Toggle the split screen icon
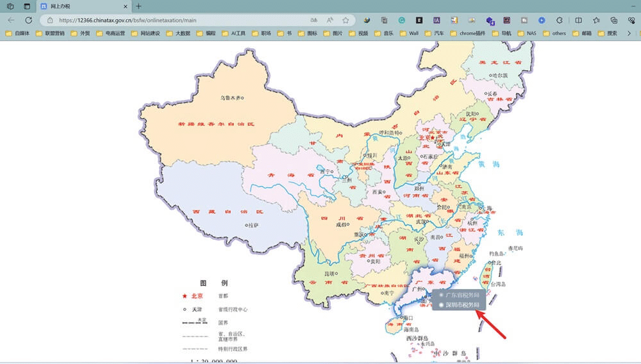This screenshot has width=641, height=364. (578, 20)
